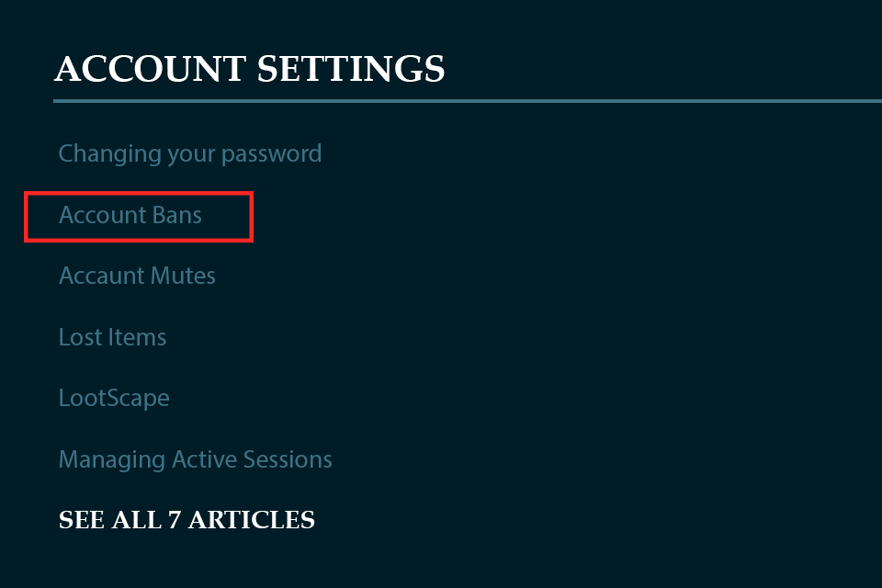Click SEE ALL 7 ARTICLES
882x588 pixels.
coord(187,520)
